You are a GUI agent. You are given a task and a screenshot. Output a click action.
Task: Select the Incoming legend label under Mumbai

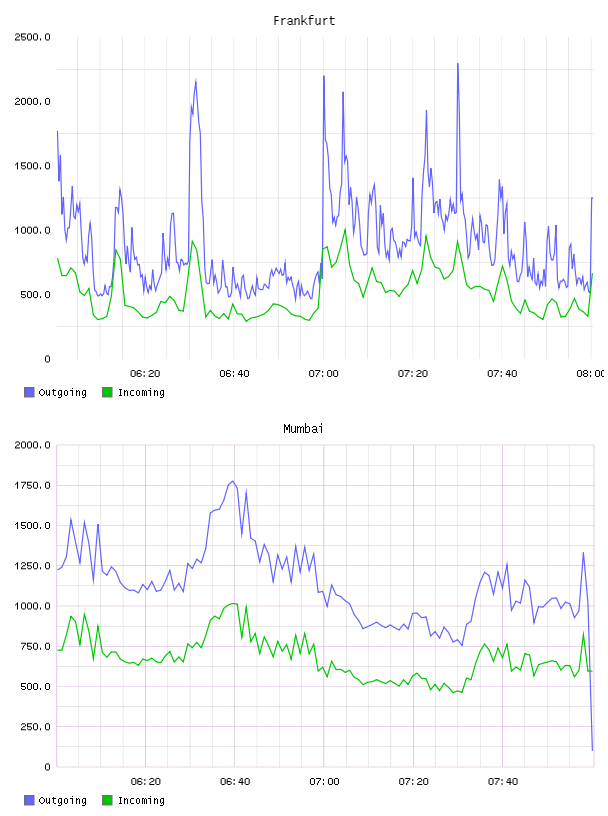click(141, 801)
